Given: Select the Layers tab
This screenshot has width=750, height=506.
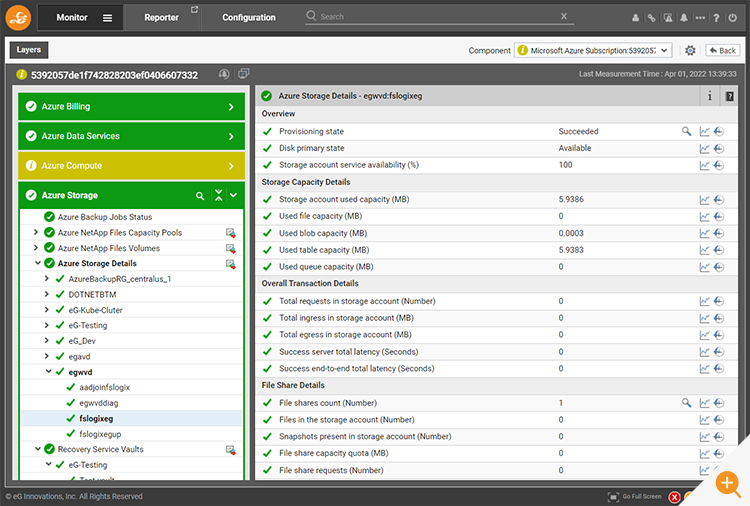Looking at the screenshot, I should pos(29,50).
